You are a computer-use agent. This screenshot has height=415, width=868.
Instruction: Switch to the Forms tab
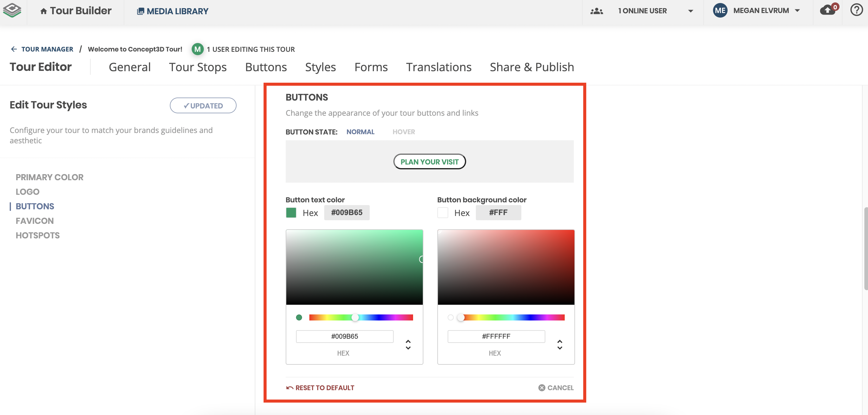(x=371, y=67)
